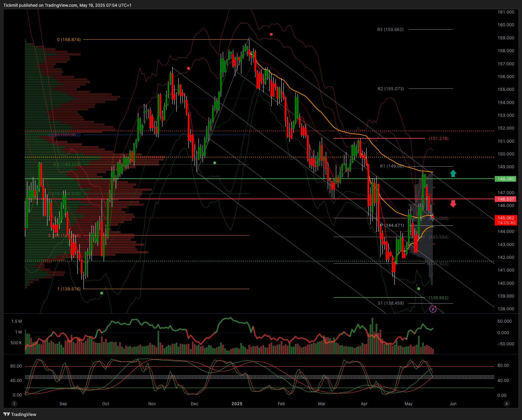This screenshot has height=420, width=522.
Task: Click the Tickmill published header text
Action: click(67, 5)
